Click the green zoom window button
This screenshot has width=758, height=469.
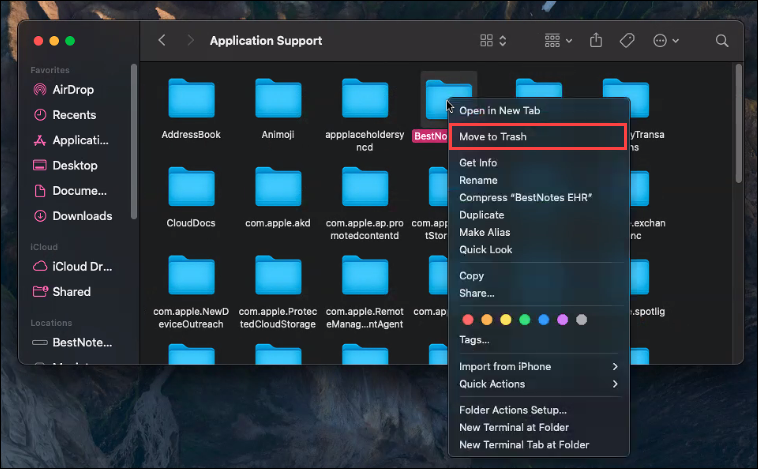[x=70, y=41]
